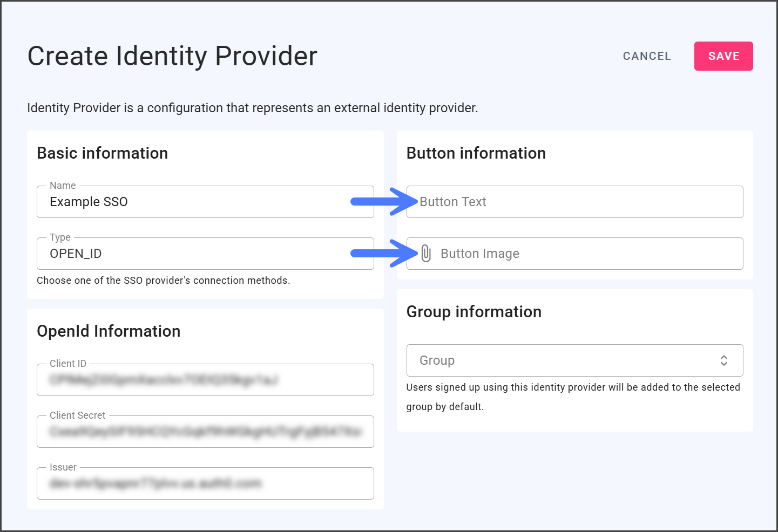Click the Button Image placeholder text
Screen dimensions: 778x532
pyautogui.click(x=479, y=254)
